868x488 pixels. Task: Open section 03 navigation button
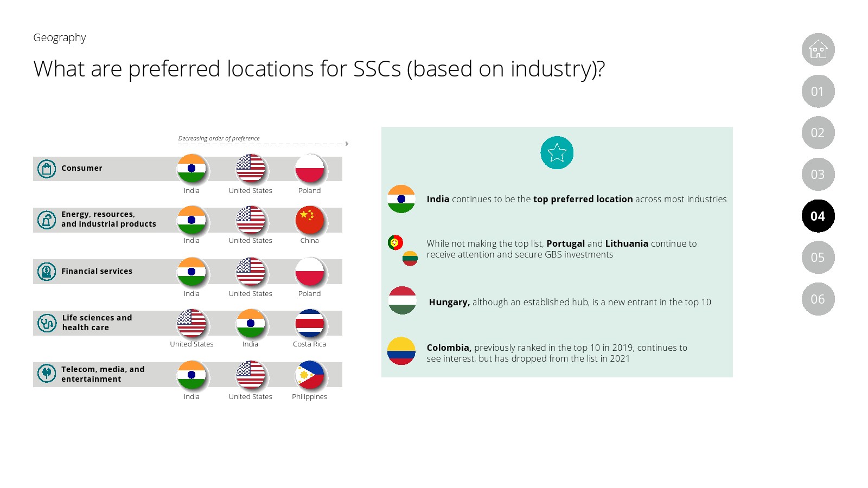click(x=818, y=175)
